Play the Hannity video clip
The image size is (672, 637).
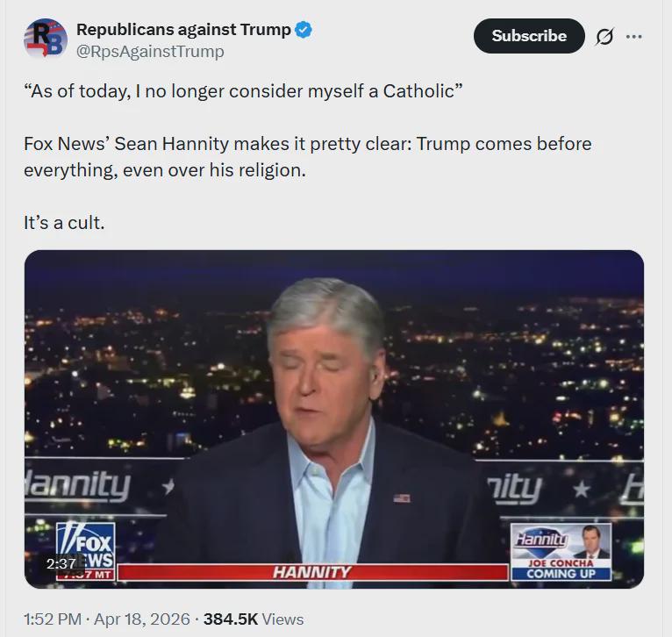tap(334, 419)
